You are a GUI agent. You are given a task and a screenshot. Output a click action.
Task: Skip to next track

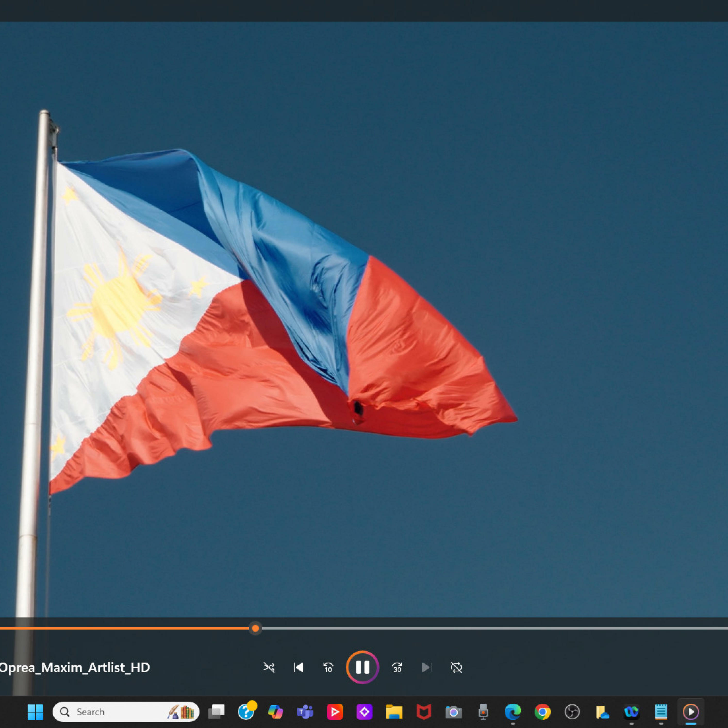[426, 667]
